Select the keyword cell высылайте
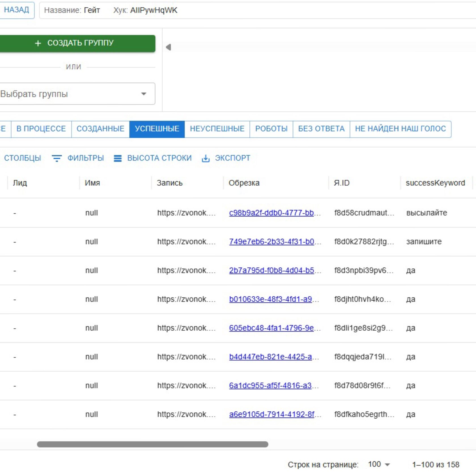476x476 pixels. click(x=427, y=213)
